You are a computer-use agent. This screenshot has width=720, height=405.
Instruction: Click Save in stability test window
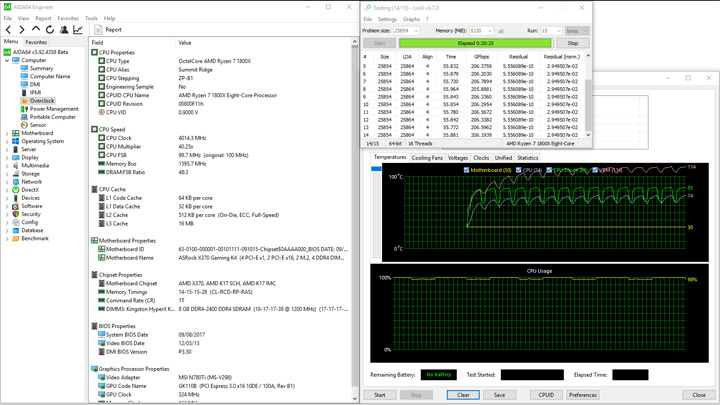click(x=499, y=395)
